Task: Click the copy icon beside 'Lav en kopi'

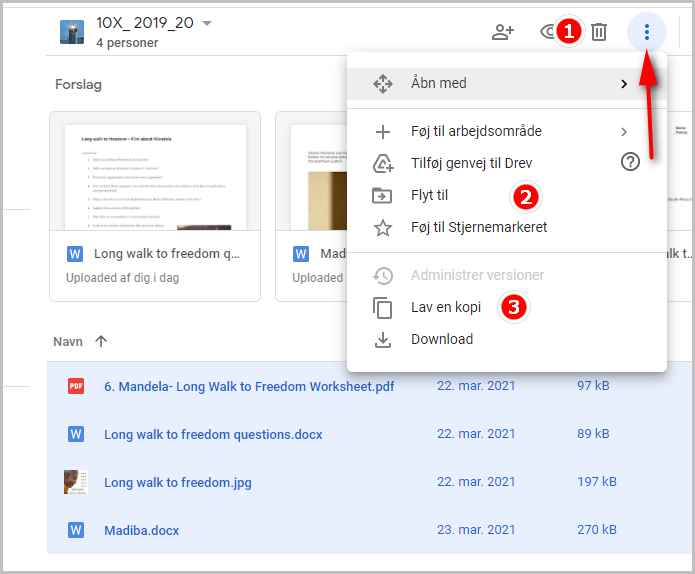Action: pyautogui.click(x=383, y=308)
